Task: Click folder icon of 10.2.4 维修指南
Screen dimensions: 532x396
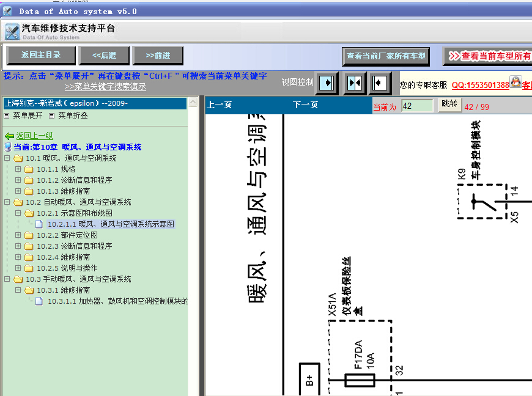Action: click(29, 257)
